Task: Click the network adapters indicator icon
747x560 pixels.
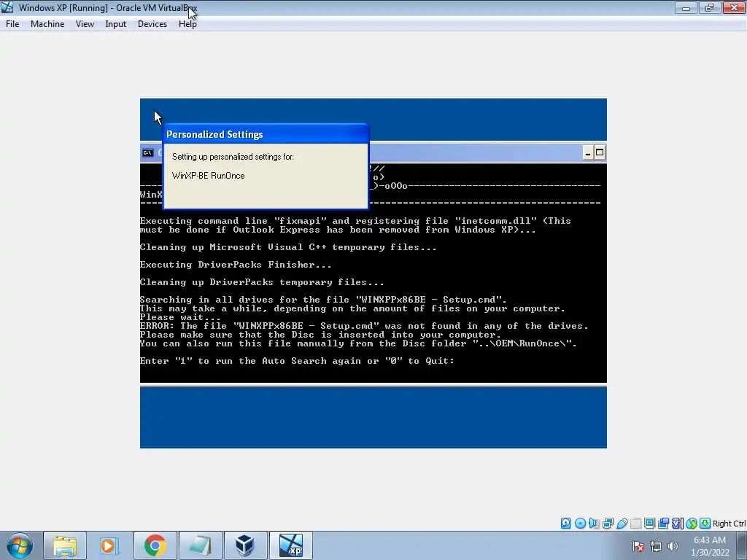Action: tap(608, 524)
